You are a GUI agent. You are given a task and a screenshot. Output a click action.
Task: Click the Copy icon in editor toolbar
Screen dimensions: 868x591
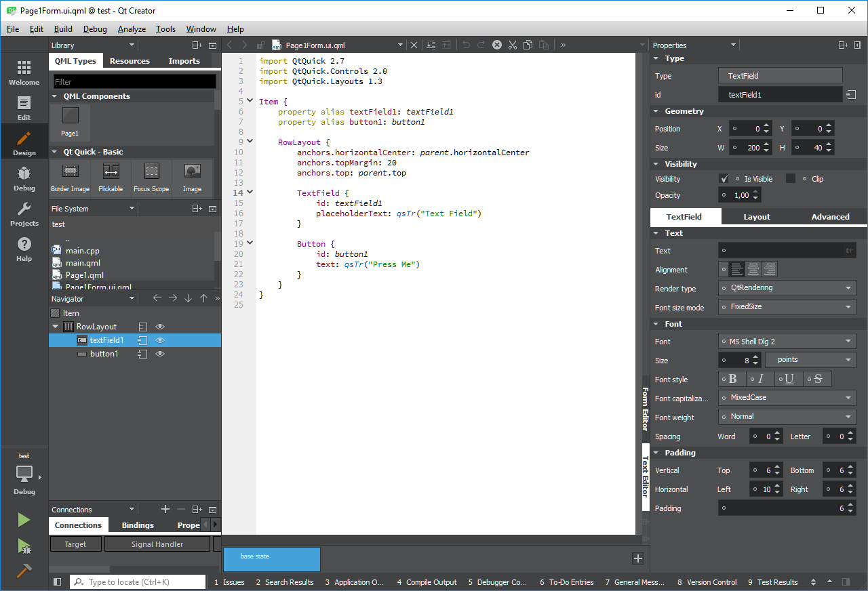pyautogui.click(x=528, y=45)
